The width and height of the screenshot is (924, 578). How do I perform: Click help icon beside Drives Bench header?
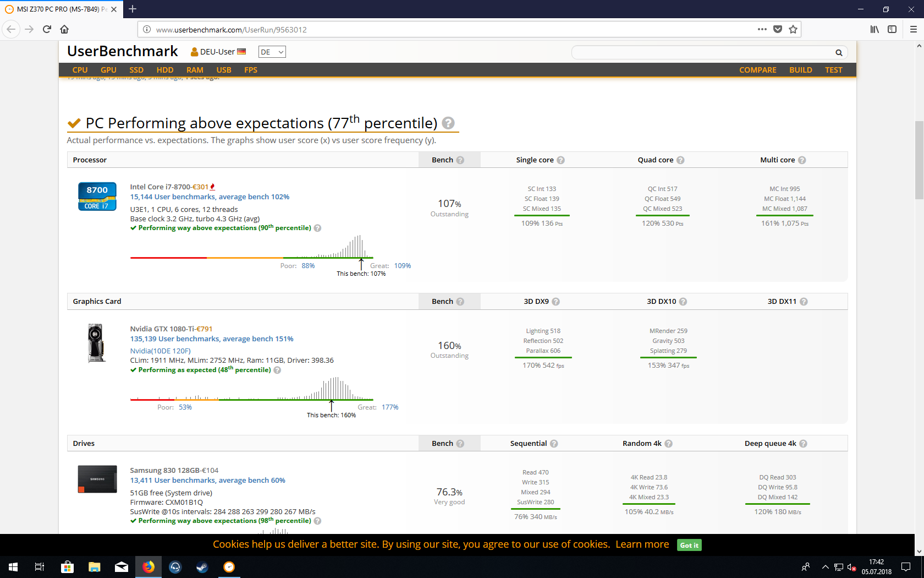tap(460, 444)
